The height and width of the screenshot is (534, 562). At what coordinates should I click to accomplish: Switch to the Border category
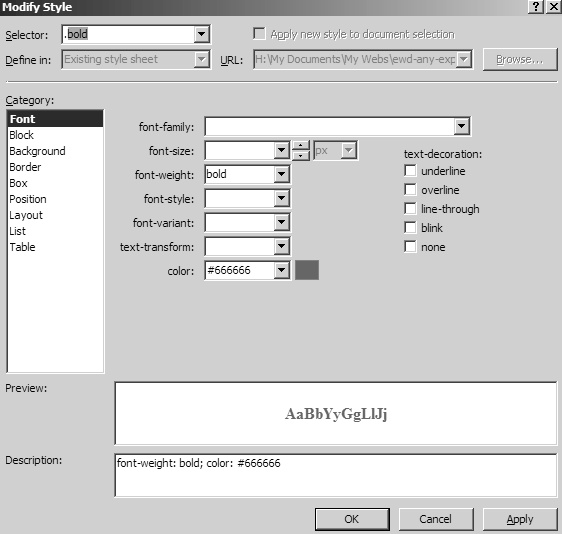(25, 167)
